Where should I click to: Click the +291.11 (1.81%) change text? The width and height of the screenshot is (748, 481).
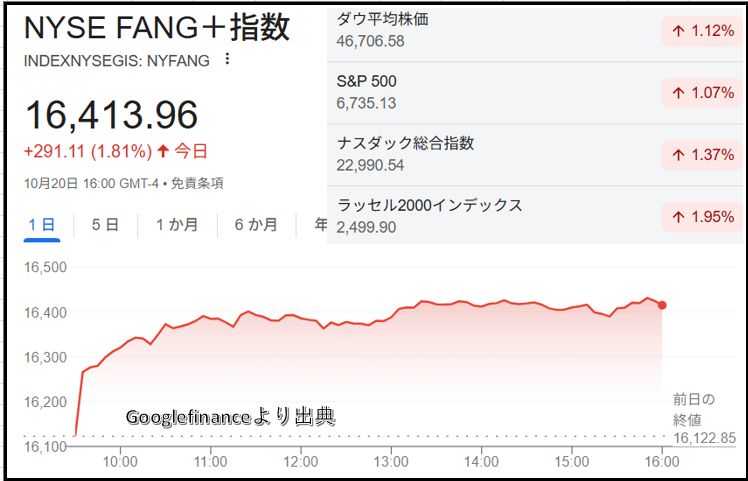(x=88, y=152)
